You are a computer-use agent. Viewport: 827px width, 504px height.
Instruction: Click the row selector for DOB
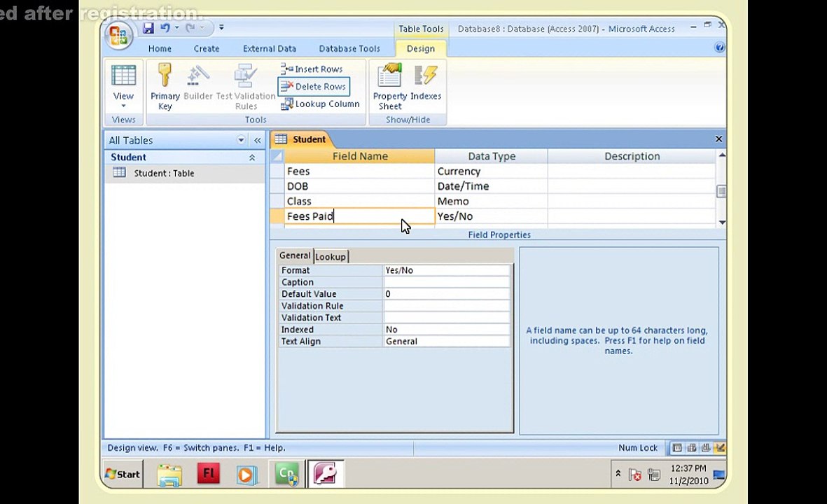tap(277, 186)
